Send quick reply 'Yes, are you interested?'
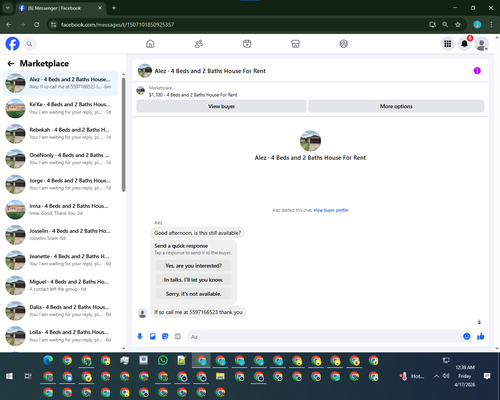This screenshot has height=400, width=500. 194,266
